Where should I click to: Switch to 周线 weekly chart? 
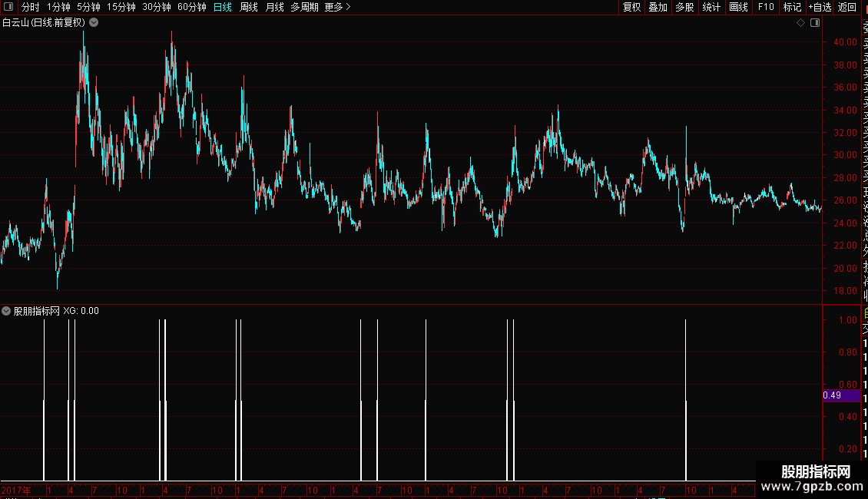point(249,7)
